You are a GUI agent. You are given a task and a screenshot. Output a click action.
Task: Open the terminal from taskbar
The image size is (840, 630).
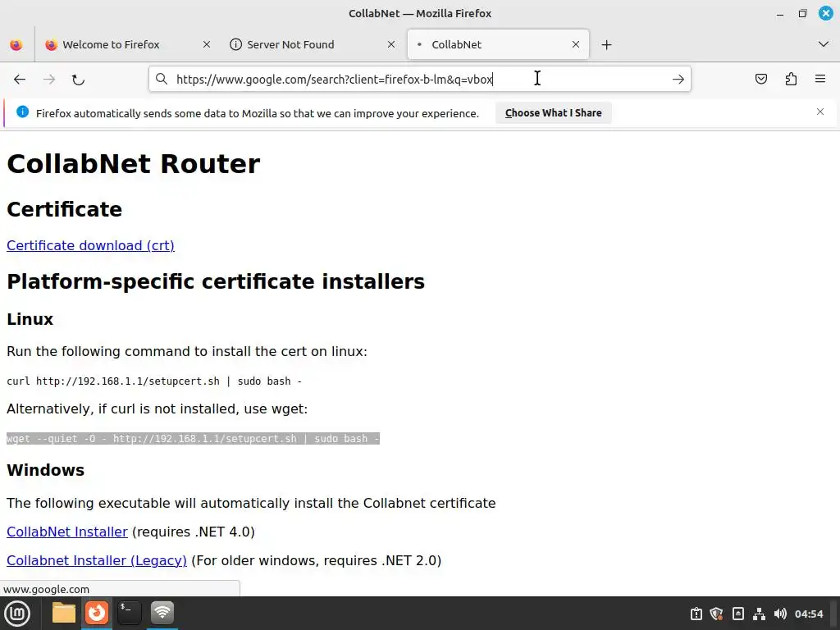tap(129, 614)
